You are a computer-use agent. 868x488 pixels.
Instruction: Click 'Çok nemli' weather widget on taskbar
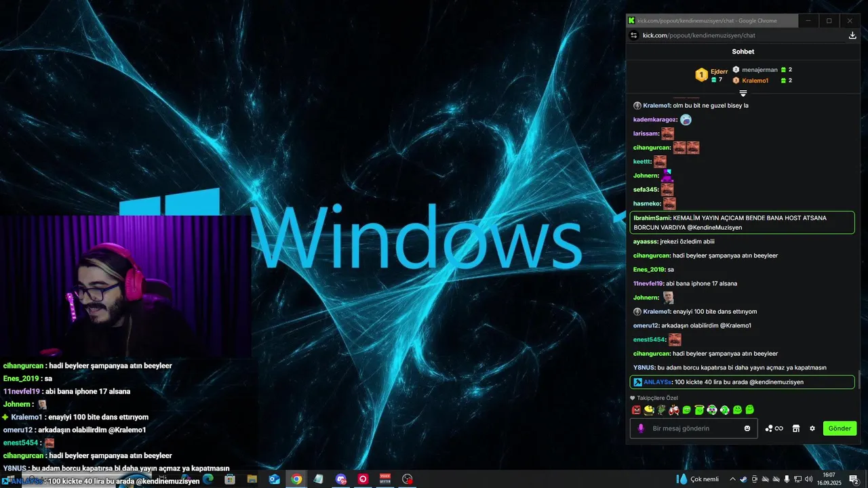[x=698, y=479]
